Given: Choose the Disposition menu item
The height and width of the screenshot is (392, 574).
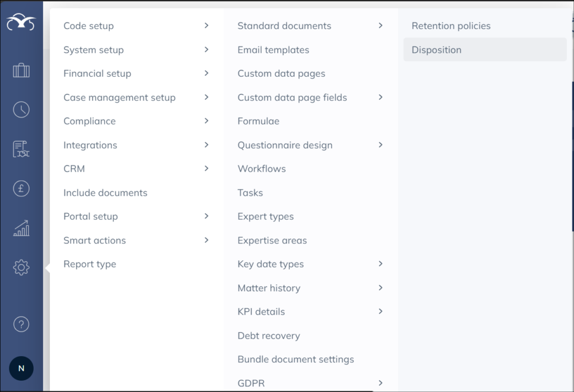Looking at the screenshot, I should (437, 50).
